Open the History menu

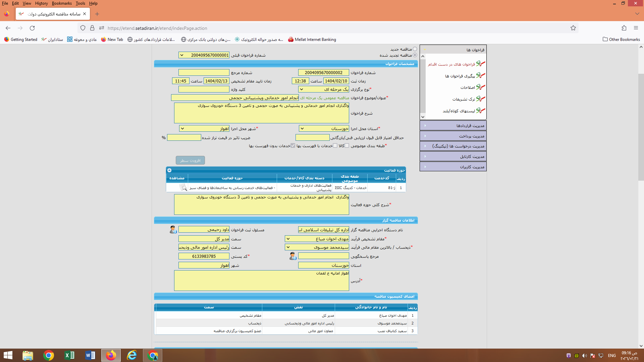click(x=41, y=3)
